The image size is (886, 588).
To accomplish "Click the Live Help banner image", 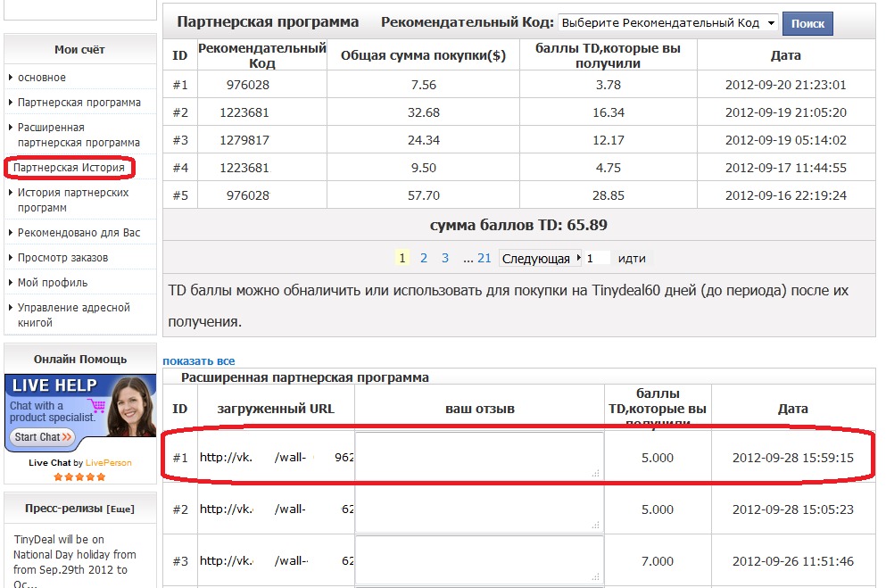I will (80, 413).
